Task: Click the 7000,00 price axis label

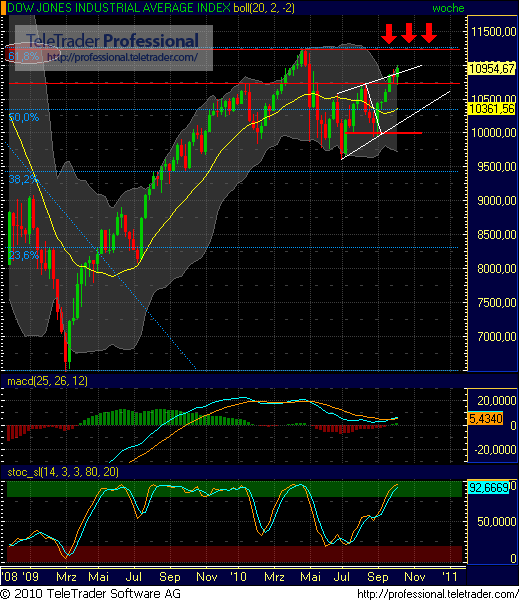Action: click(x=496, y=337)
